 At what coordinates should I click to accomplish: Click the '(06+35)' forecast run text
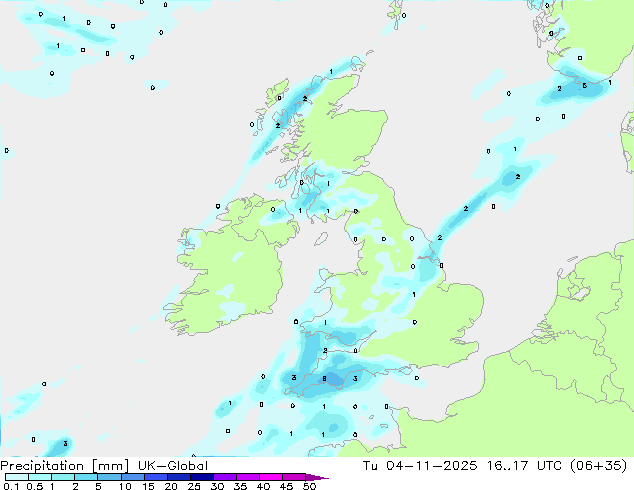[x=598, y=466]
